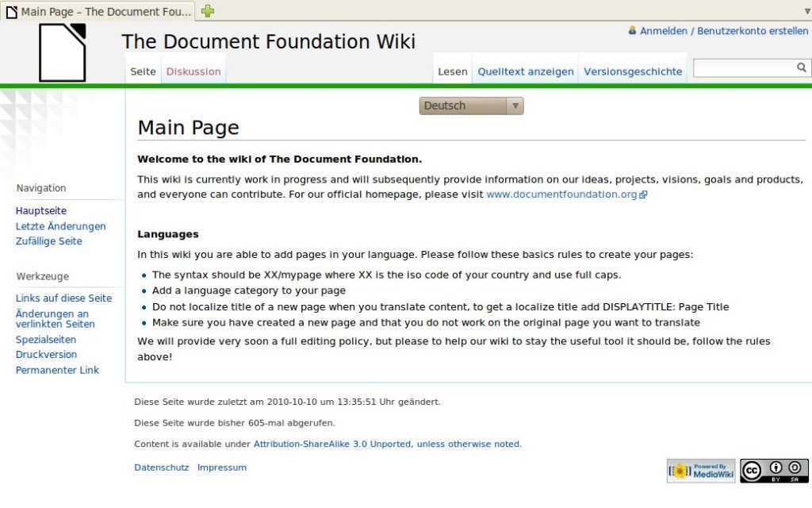Open the Deutsch language selector
Viewport: 812px width, 508px height.
point(464,106)
